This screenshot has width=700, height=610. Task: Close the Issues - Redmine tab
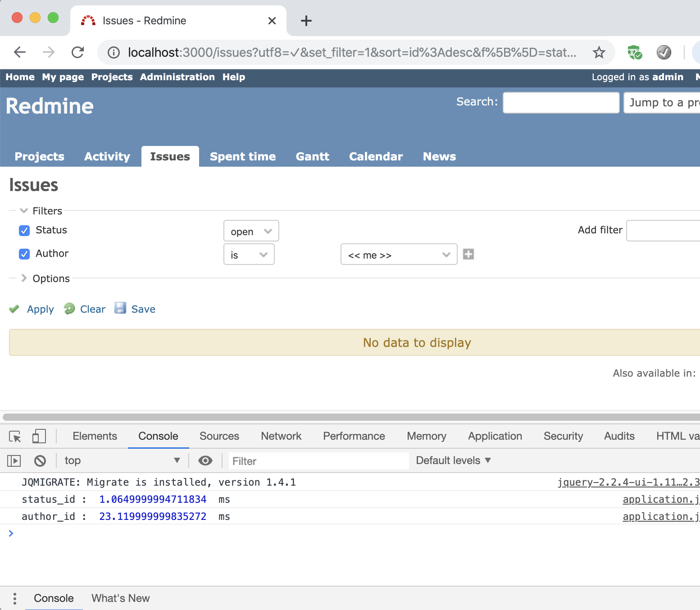pyautogui.click(x=272, y=21)
